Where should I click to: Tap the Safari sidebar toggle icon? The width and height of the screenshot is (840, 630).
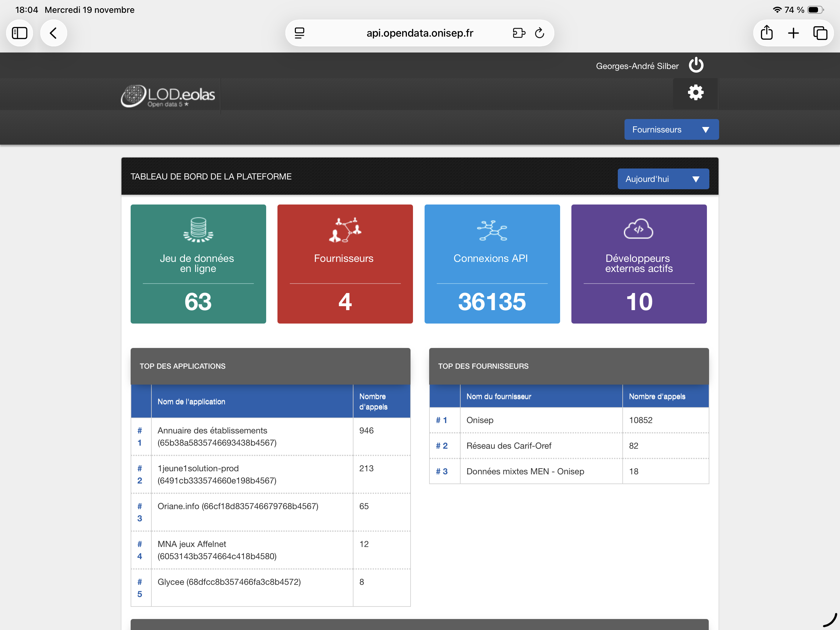20,33
